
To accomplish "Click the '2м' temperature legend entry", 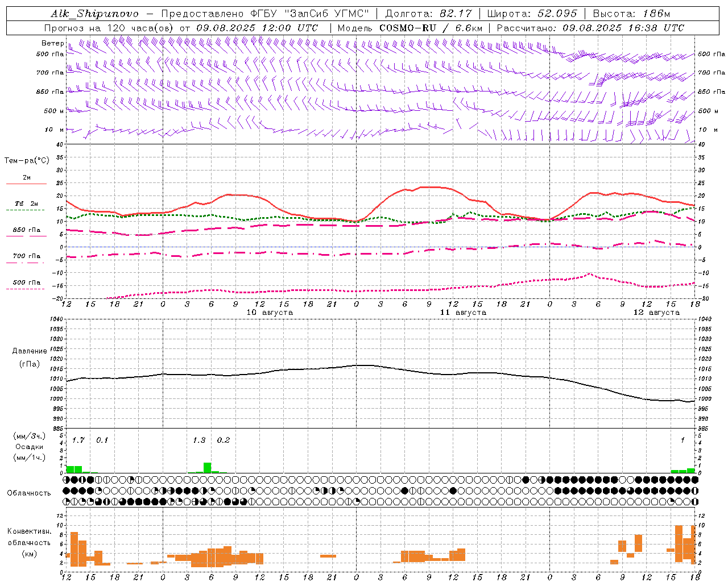I will [27, 178].
